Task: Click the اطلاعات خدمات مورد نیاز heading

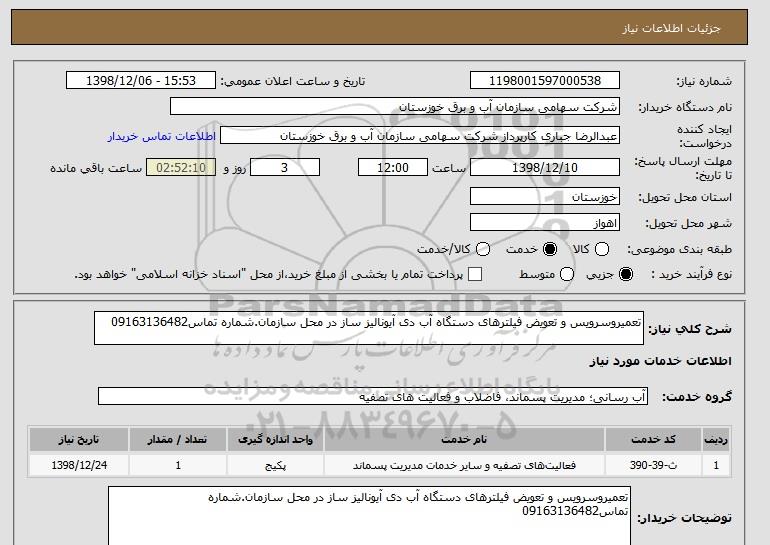Action: (x=660, y=361)
